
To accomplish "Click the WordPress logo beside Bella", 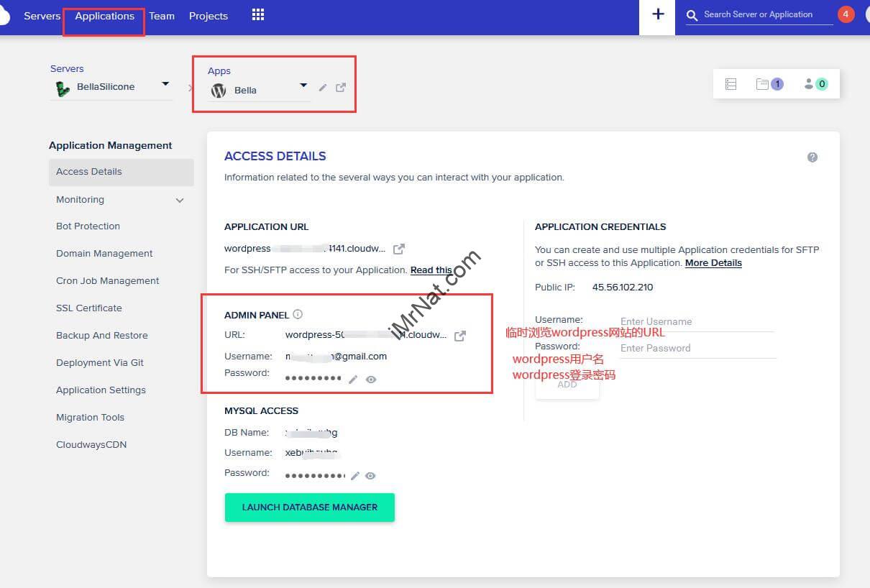I will (x=219, y=91).
